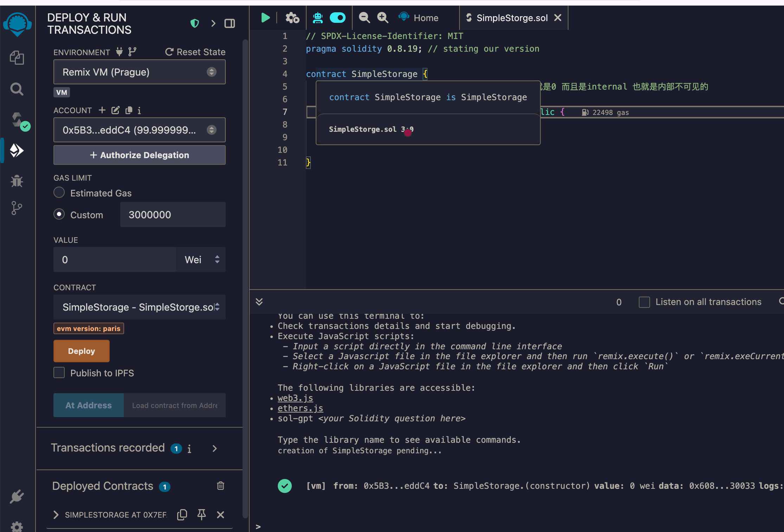
Task: Click the green shield verification icon
Action: coord(195,24)
